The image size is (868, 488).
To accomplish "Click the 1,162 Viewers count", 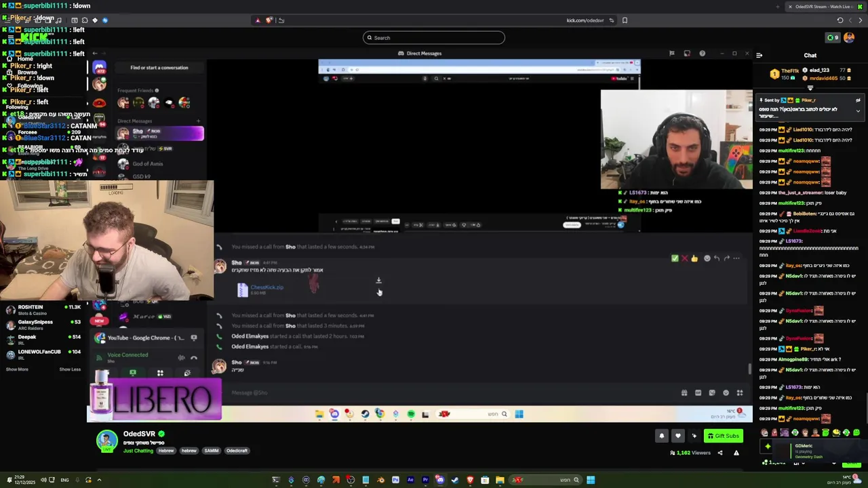I will (690, 453).
